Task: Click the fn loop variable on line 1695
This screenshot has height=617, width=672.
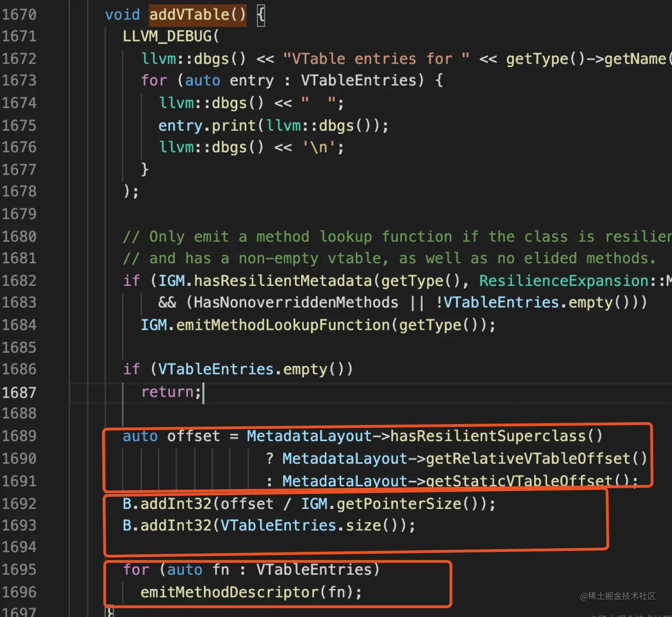Action: 220,570
